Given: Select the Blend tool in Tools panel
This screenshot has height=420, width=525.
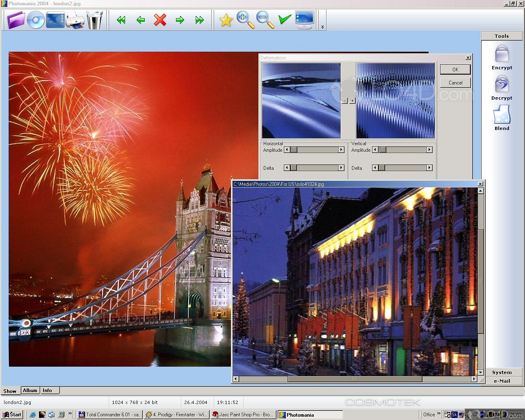Looking at the screenshot, I should pyautogui.click(x=502, y=118).
